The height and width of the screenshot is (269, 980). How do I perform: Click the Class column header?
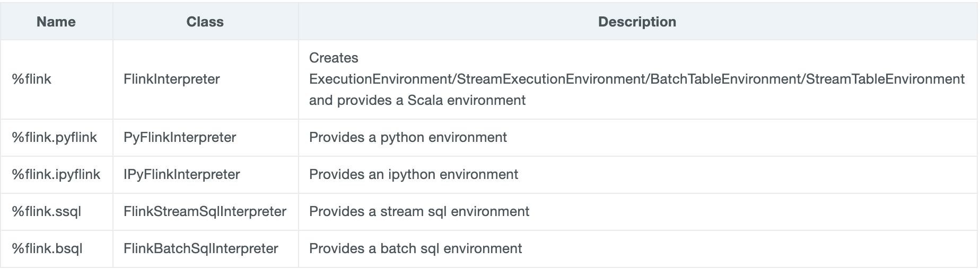coord(205,22)
